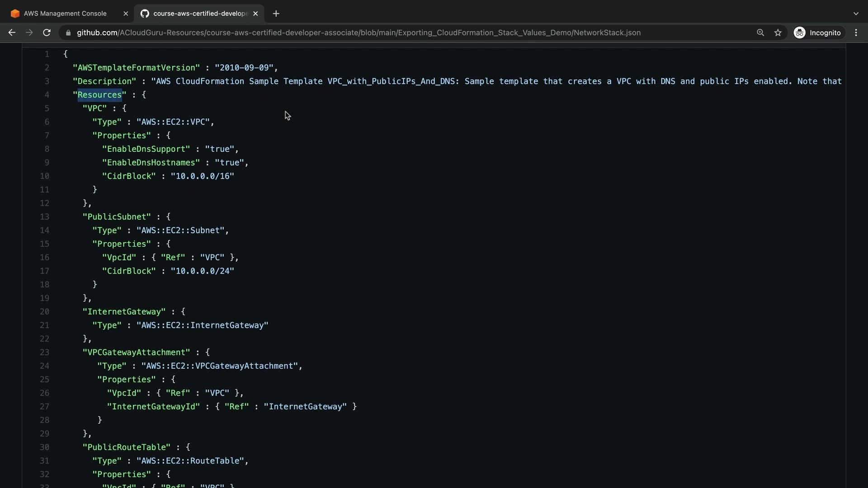Close the GitHub course tab
Image resolution: width=868 pixels, height=488 pixels.
click(255, 14)
